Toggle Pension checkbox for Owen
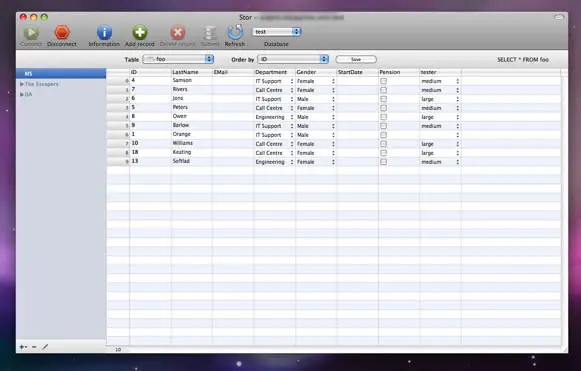The image size is (581, 371). [384, 117]
